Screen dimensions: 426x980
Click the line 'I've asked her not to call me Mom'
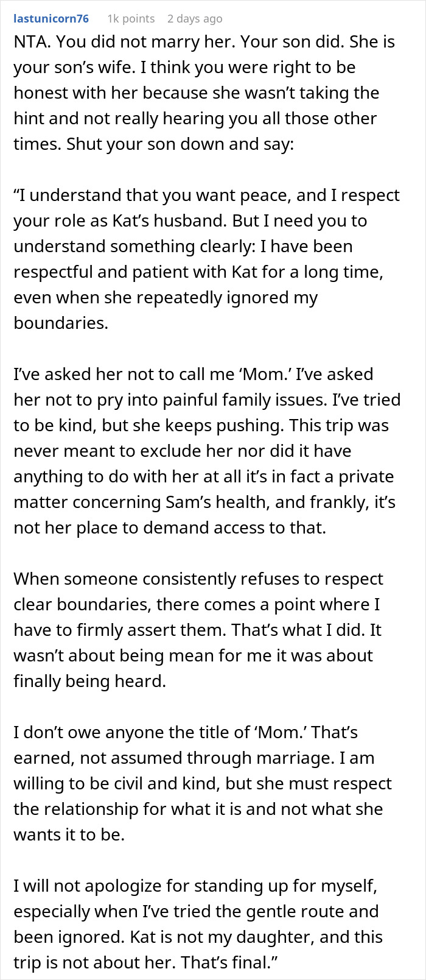tap(194, 375)
